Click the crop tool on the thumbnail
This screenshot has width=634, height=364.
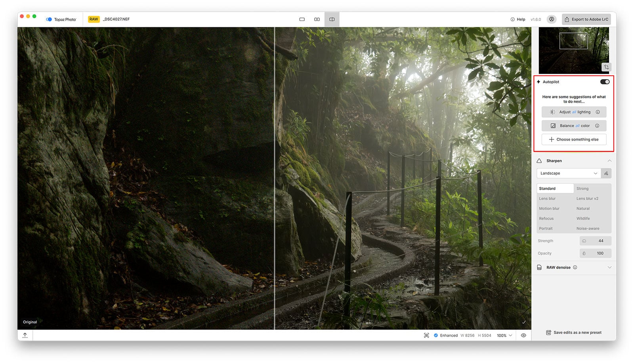point(606,67)
